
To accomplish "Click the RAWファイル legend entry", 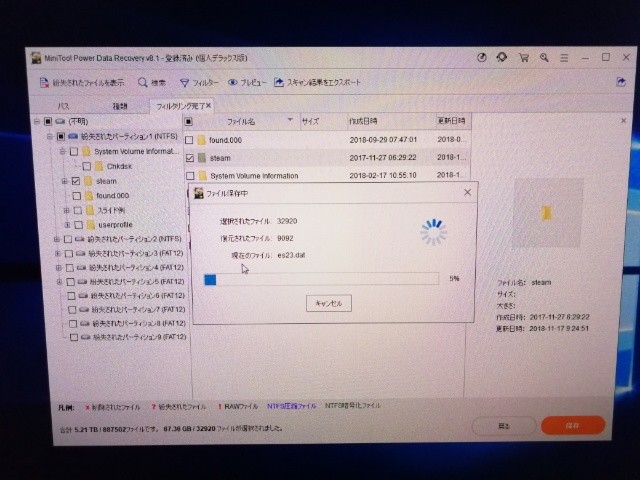I will pos(238,407).
